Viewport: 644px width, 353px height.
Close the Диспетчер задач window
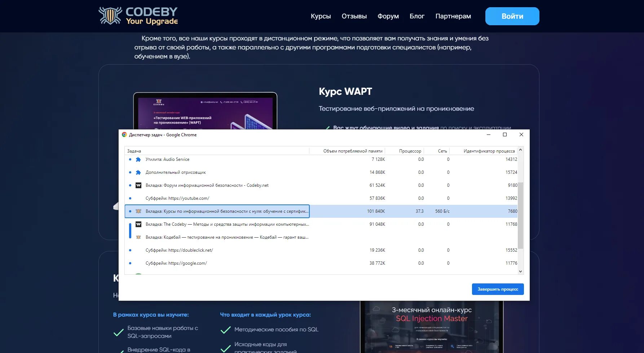[521, 134]
